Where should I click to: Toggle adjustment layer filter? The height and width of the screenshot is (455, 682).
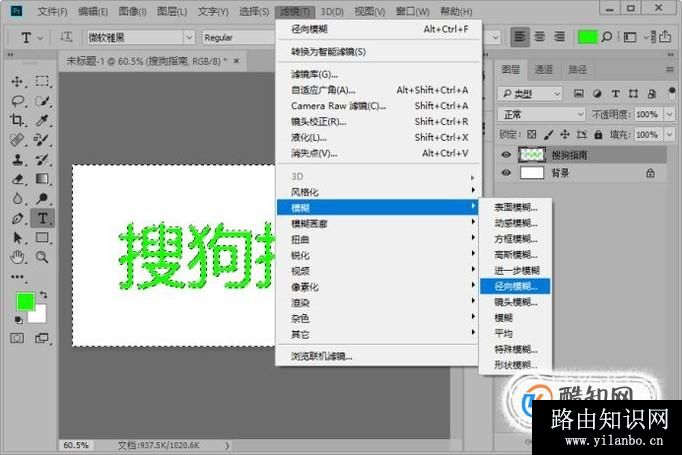[x=597, y=94]
